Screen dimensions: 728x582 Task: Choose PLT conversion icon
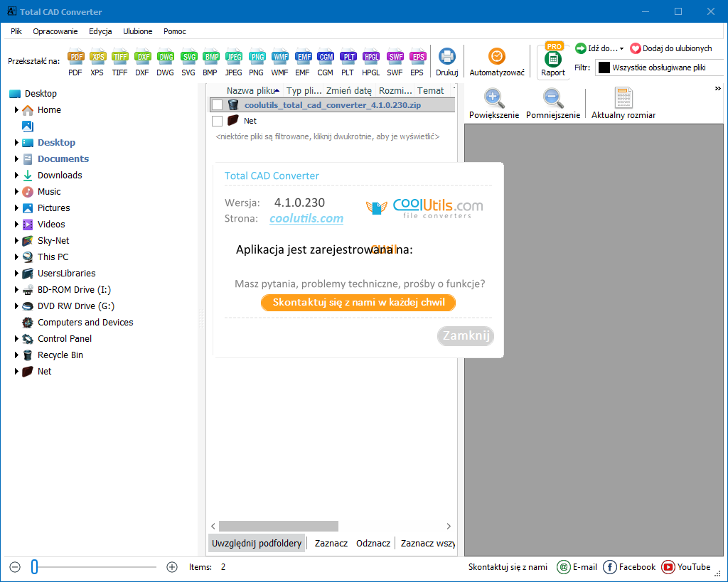(348, 57)
